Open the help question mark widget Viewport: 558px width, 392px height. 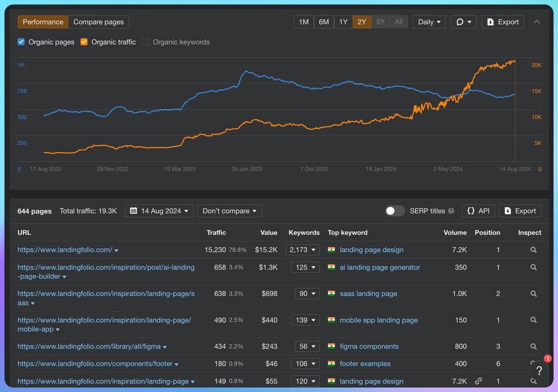click(539, 371)
